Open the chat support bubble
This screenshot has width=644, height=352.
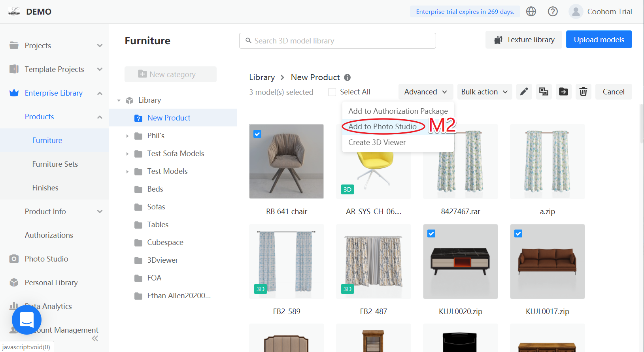(x=26, y=320)
